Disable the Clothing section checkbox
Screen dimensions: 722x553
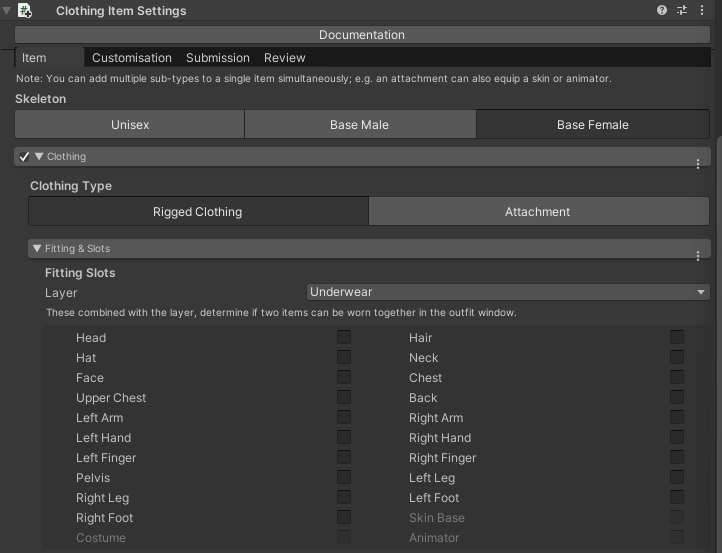24,157
